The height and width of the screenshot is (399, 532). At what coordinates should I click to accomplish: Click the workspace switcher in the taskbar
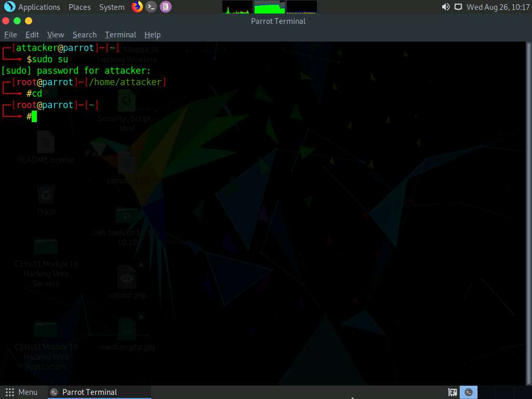[x=451, y=392]
